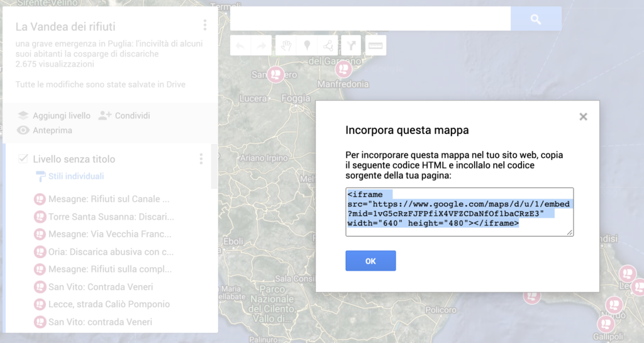This screenshot has height=343, width=644.
Task: Click the layers icon beside Aggiungi livello
Action: pos(23,115)
